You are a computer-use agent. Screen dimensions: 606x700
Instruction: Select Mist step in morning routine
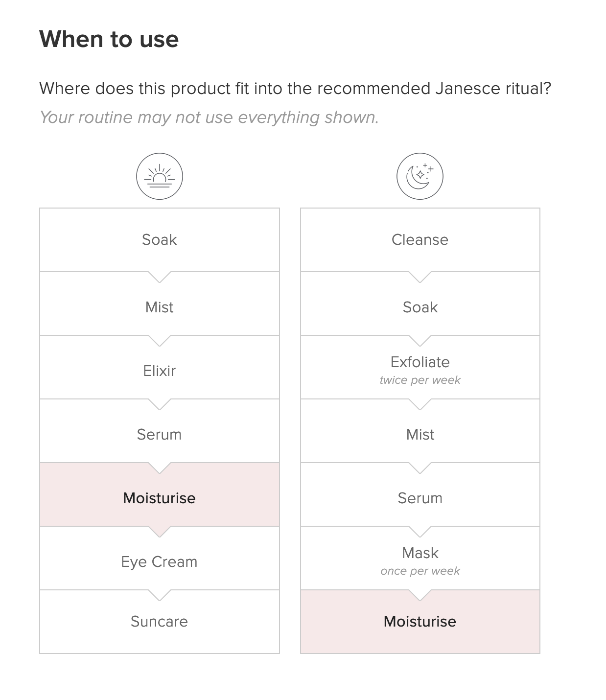159,307
